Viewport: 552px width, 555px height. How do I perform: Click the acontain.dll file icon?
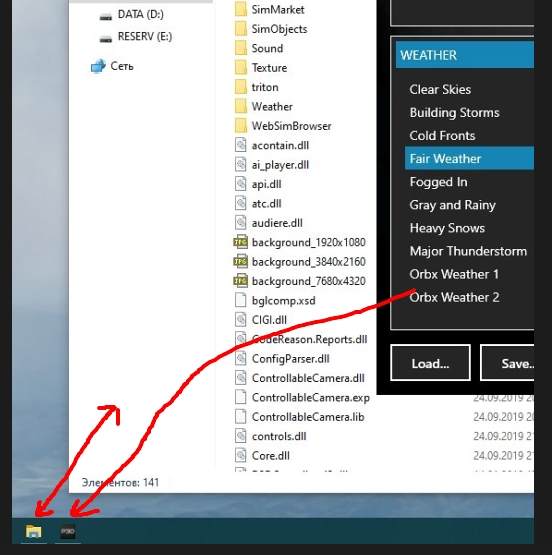click(241, 145)
